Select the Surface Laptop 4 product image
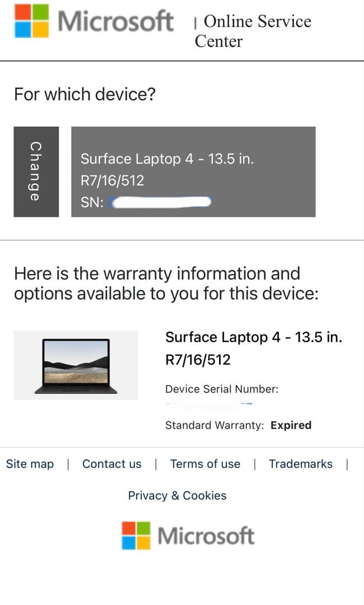Image resolution: width=364 pixels, height=605 pixels. (76, 364)
